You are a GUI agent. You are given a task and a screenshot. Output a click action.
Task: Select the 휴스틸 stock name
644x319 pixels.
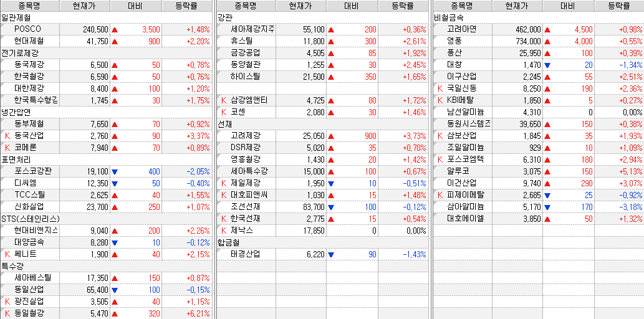point(242,41)
